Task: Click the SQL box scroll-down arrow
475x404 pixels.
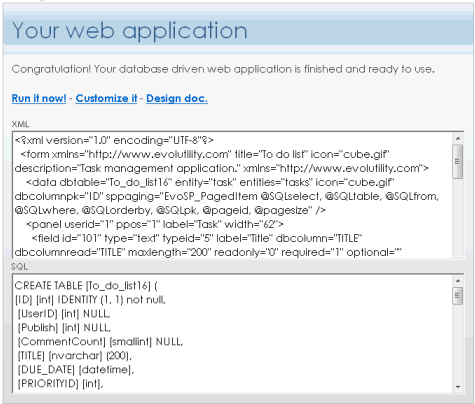Action: pos(458,387)
